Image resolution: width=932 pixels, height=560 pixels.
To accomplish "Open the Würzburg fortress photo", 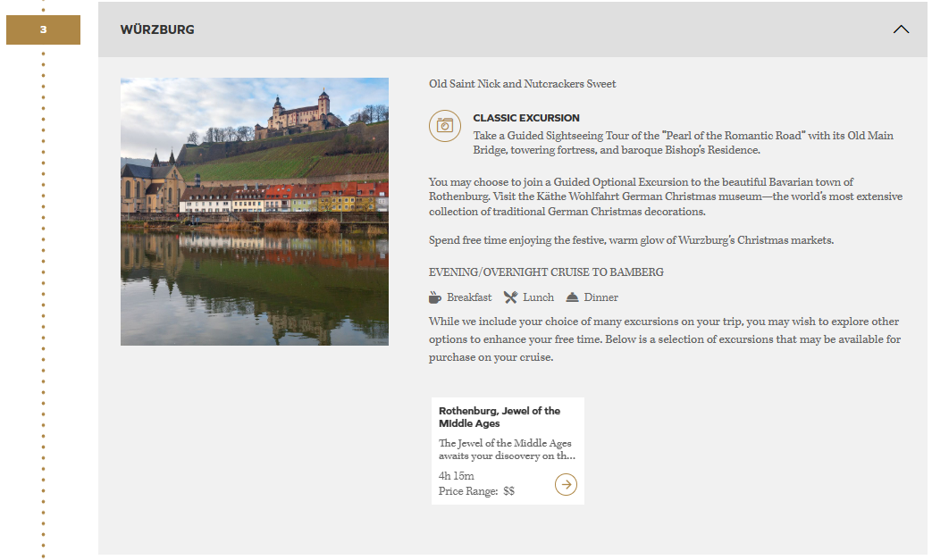I will [x=255, y=212].
